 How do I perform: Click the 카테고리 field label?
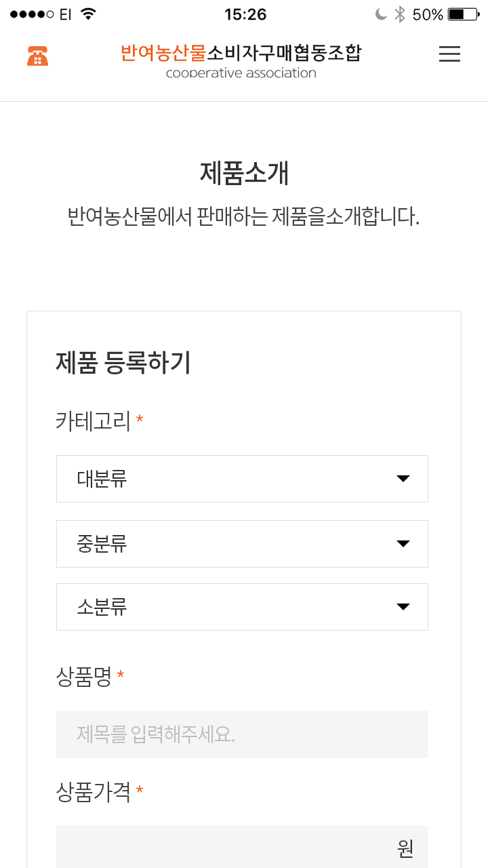coord(93,421)
